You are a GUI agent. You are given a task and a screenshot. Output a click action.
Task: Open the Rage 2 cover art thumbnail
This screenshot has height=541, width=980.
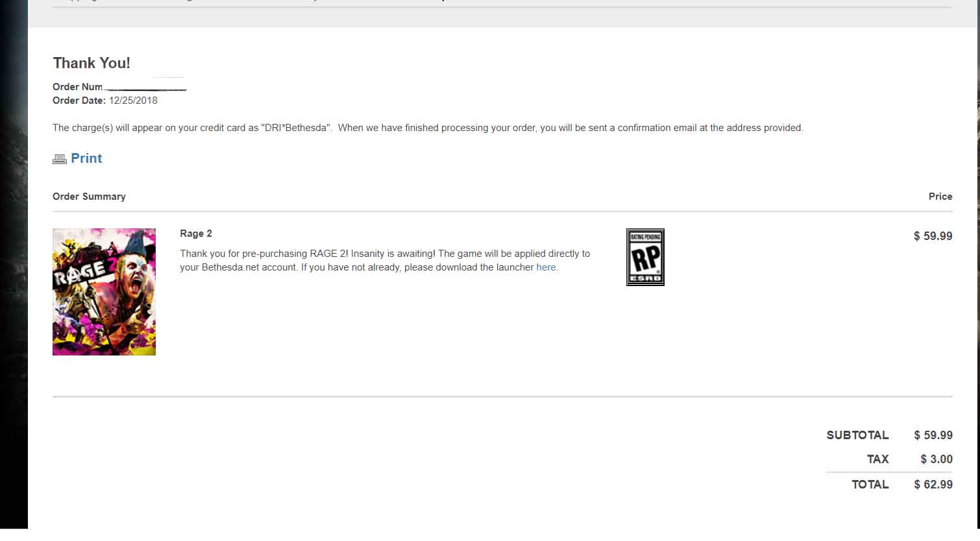[104, 291]
